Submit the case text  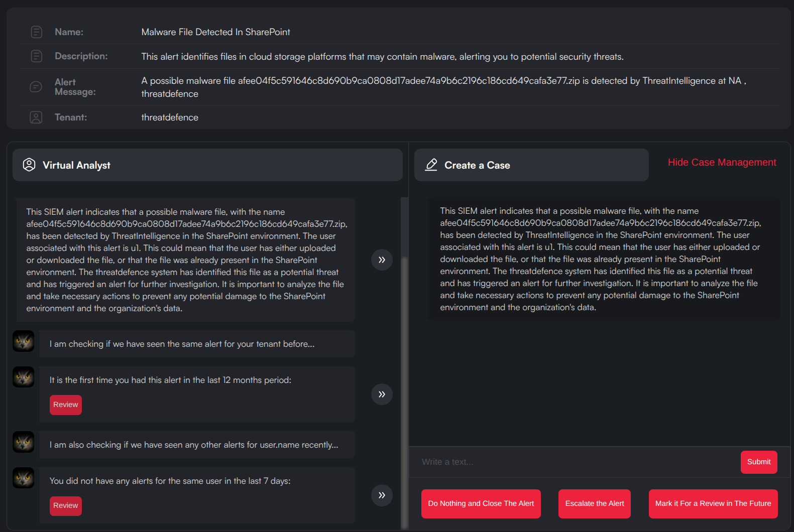tap(758, 462)
